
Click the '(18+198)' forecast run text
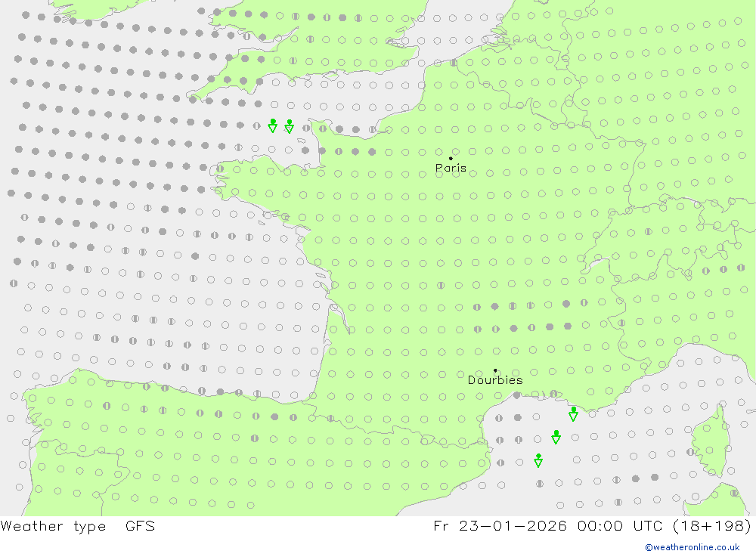(x=711, y=525)
